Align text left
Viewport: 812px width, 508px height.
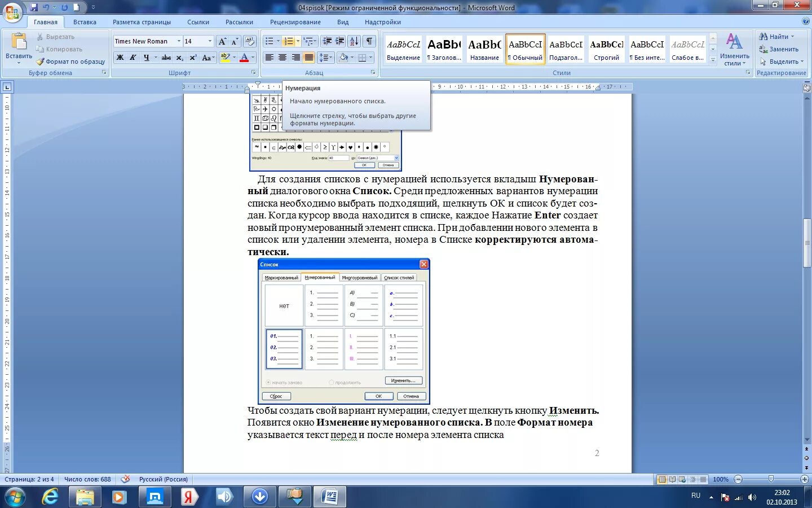pos(270,58)
